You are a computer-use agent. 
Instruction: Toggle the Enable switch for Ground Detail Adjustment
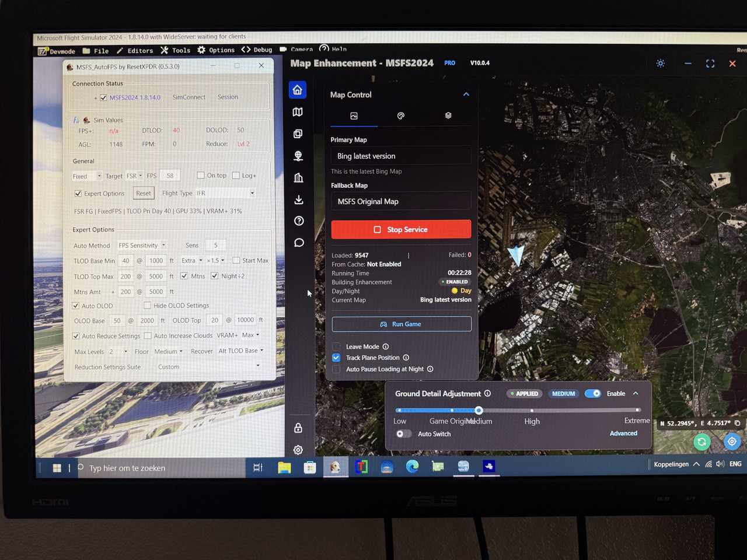593,393
